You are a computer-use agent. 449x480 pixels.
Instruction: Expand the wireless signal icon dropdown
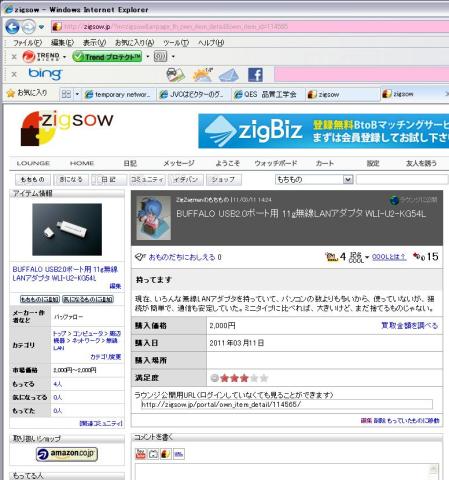pos(173,57)
